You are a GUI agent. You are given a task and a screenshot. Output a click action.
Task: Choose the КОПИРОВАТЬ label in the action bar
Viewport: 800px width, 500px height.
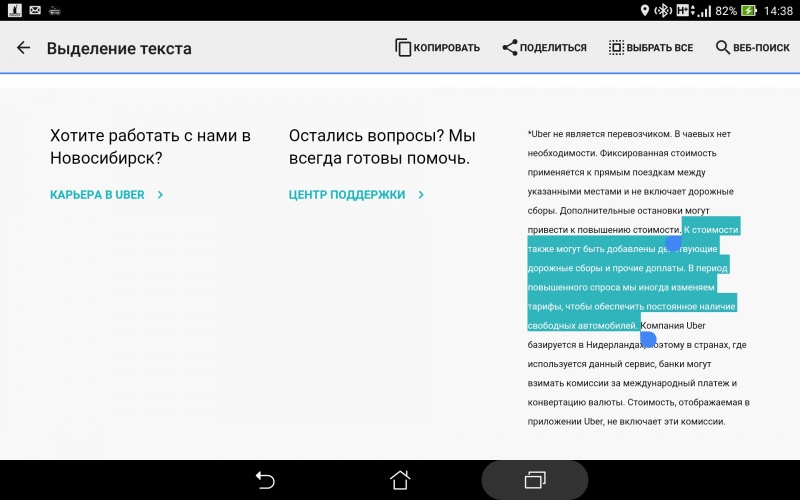[448, 48]
